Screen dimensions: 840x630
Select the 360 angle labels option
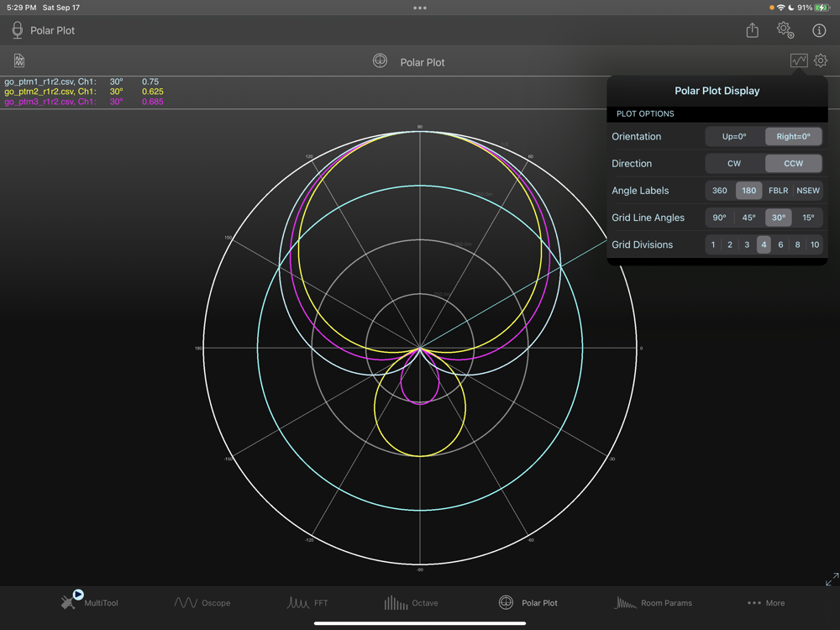click(720, 191)
